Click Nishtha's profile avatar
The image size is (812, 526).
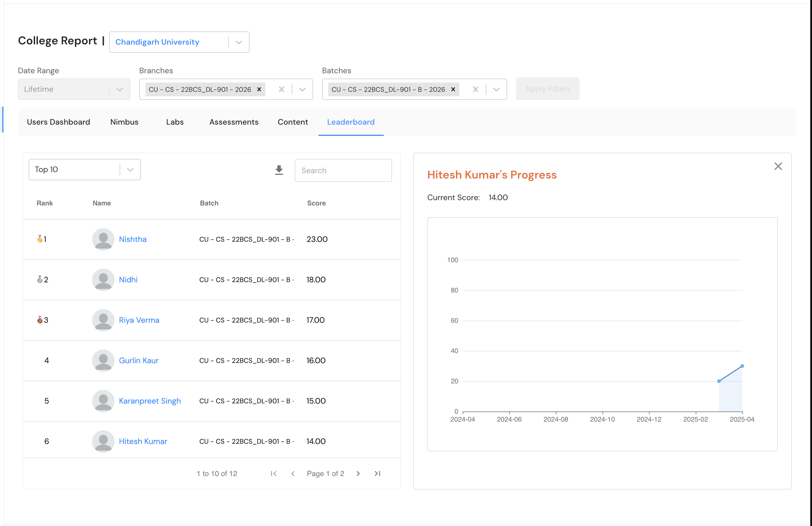point(103,239)
